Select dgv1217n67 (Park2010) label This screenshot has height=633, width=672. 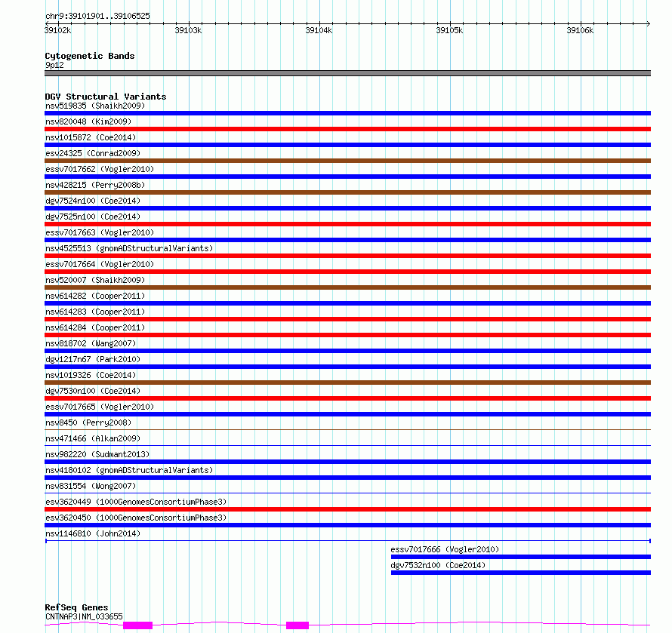tap(93, 359)
